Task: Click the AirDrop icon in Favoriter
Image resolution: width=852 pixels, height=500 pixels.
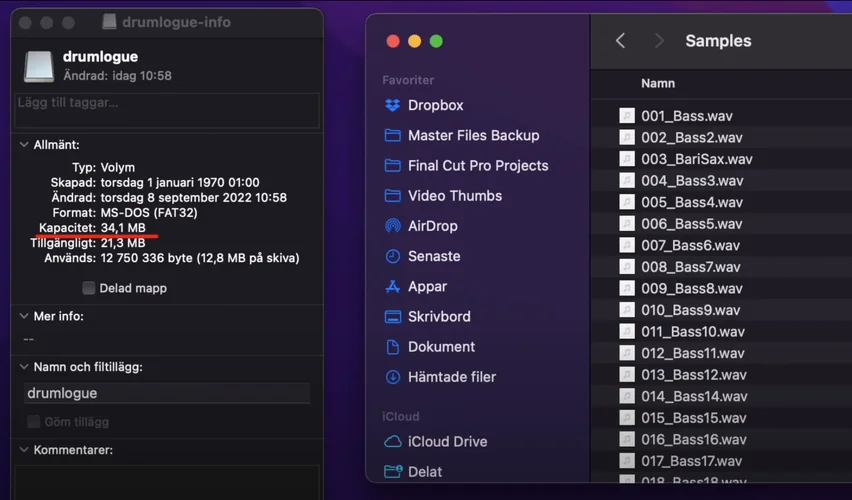Action: click(x=392, y=226)
